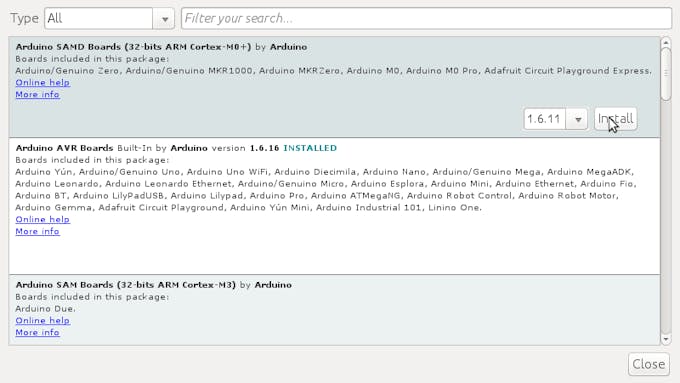Open More info for SAMD Boards

(37, 95)
